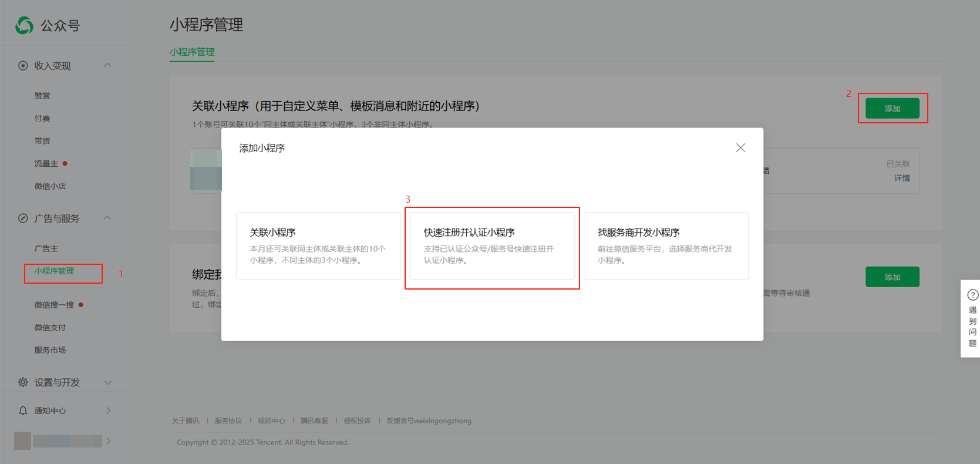Choose the 关联小程序 card
This screenshot has width=980, height=464.
point(318,246)
